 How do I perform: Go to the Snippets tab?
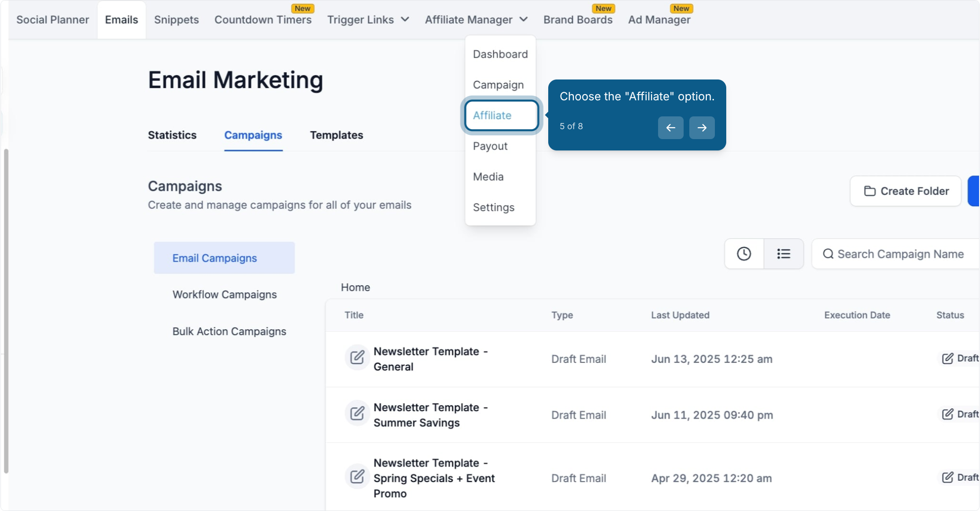point(176,20)
